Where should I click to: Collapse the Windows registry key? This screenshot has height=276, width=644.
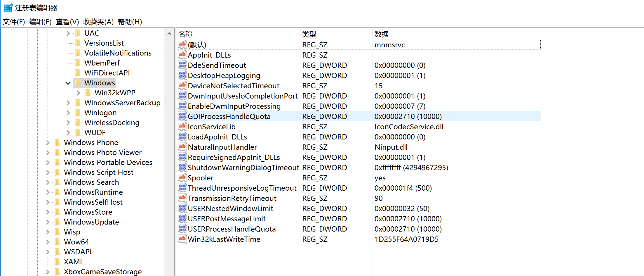pos(68,83)
